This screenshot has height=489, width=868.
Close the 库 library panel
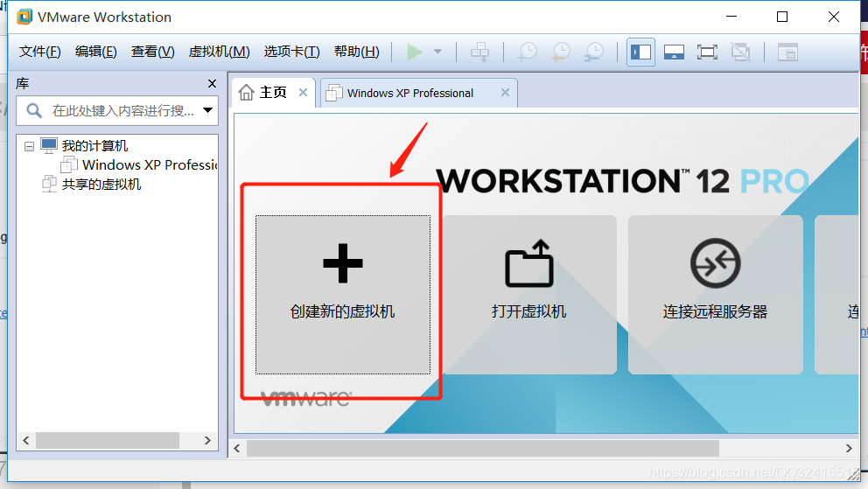pyautogui.click(x=212, y=83)
